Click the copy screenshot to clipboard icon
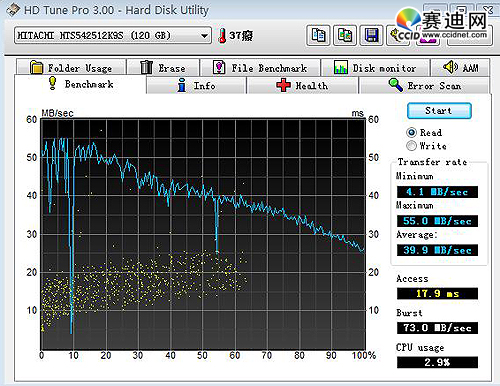 click(345, 35)
